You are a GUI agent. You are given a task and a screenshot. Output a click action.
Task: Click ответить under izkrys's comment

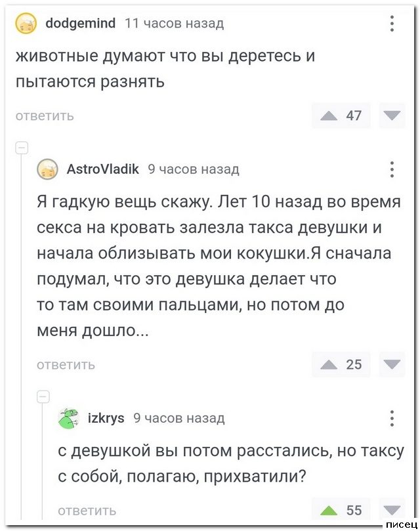click(87, 510)
